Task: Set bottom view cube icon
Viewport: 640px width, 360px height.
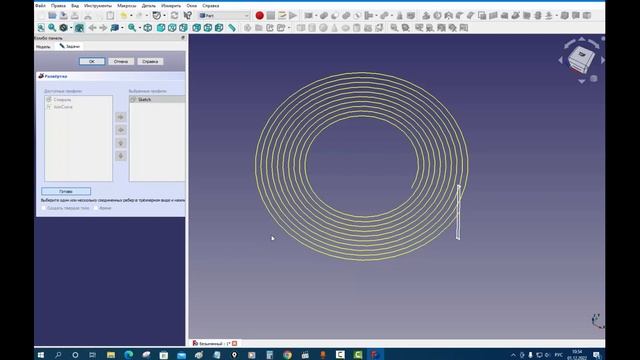Action: click(208, 28)
